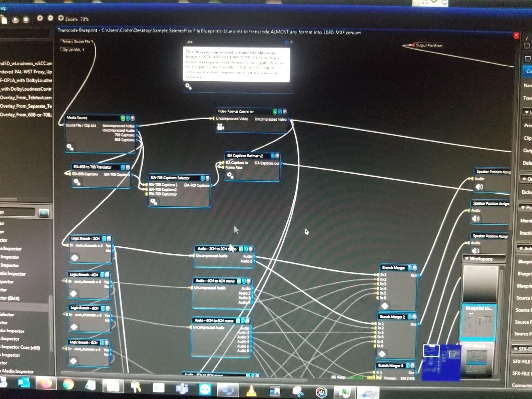
Task: Toggle green enable button on Media Source node
Action: tap(123, 118)
